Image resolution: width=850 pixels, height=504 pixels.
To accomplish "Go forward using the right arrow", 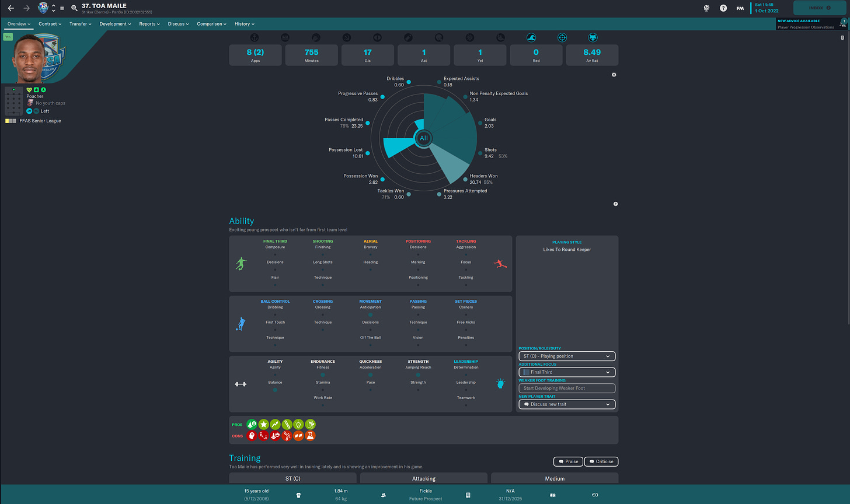I will coord(26,8).
